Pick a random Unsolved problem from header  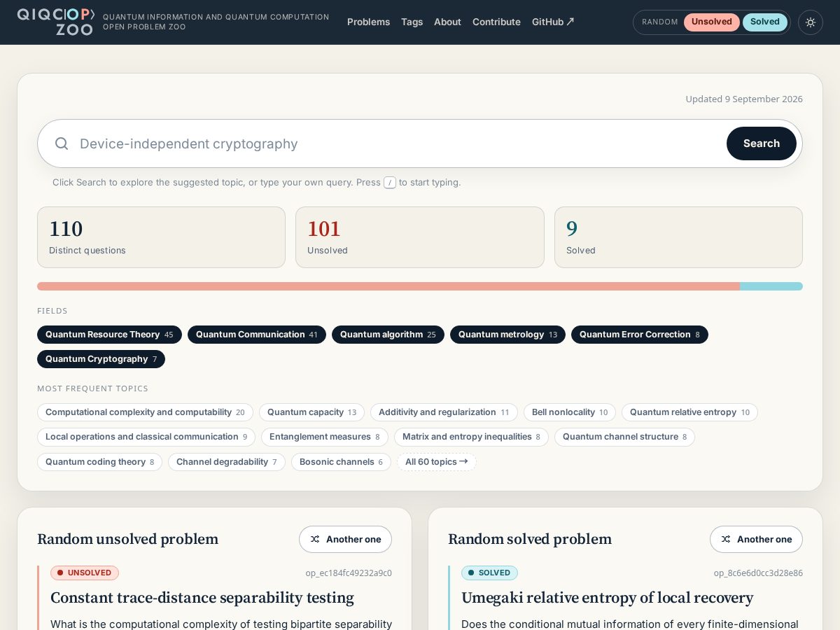(x=711, y=22)
